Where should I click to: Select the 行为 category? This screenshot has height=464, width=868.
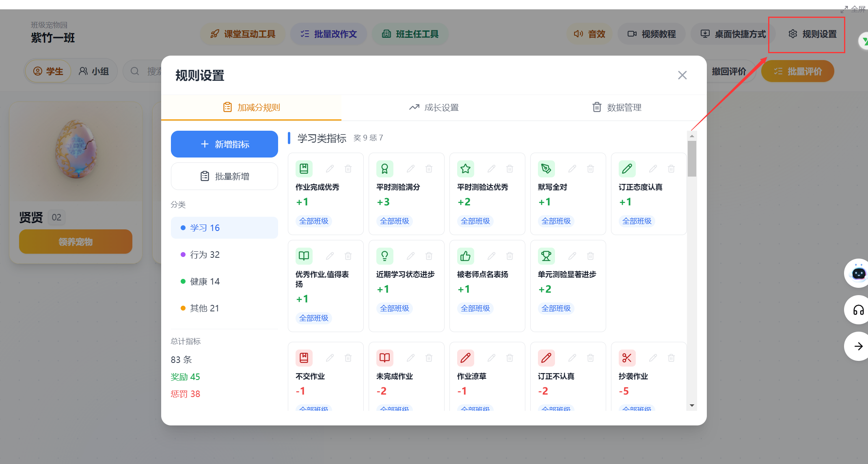pyautogui.click(x=205, y=255)
